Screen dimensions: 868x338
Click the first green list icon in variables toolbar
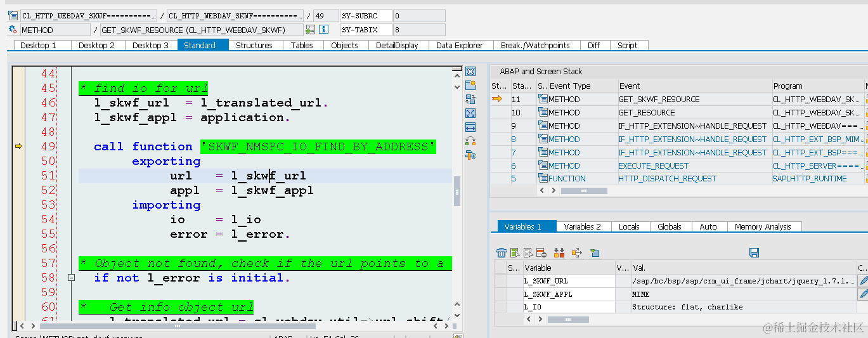[515, 253]
